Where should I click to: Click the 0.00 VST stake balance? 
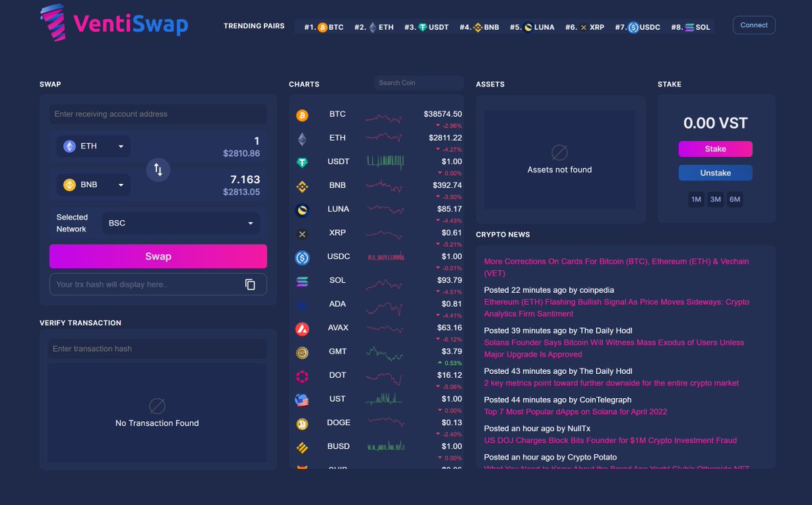pos(715,123)
